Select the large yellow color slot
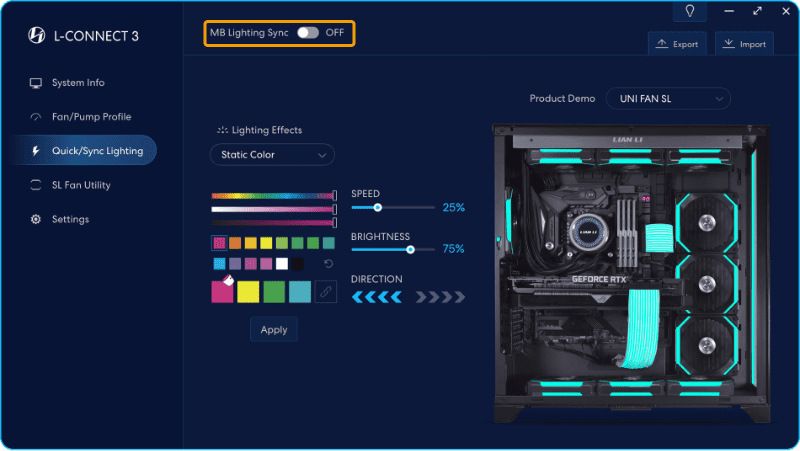800x451 pixels. click(x=248, y=292)
